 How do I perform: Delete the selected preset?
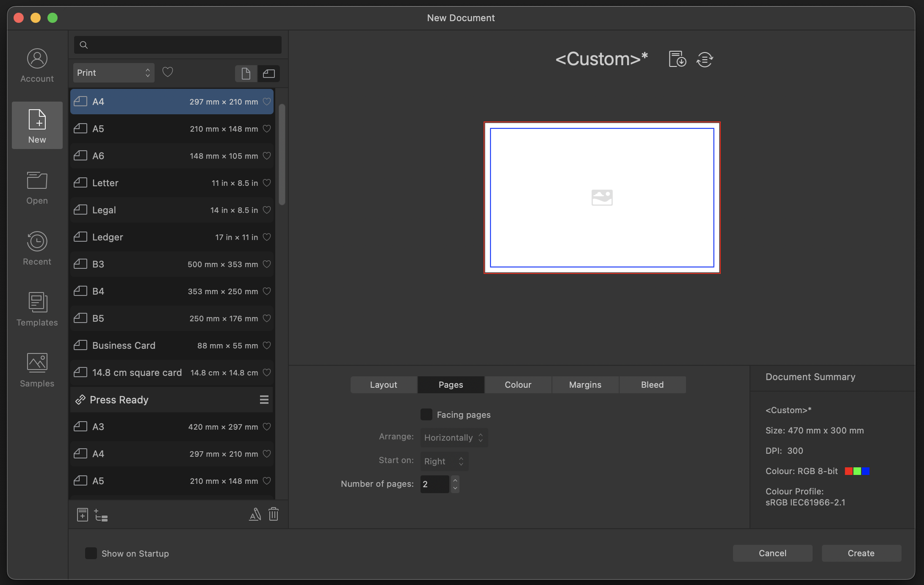(274, 514)
